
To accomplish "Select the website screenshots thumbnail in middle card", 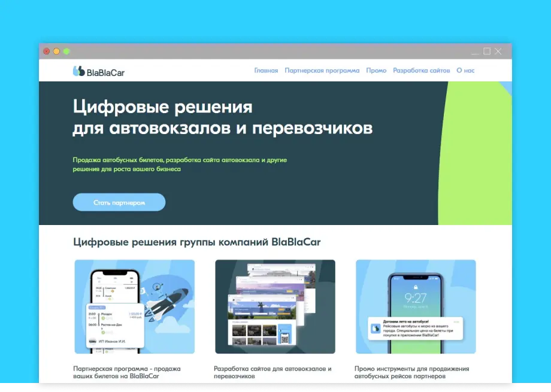I will [275, 306].
